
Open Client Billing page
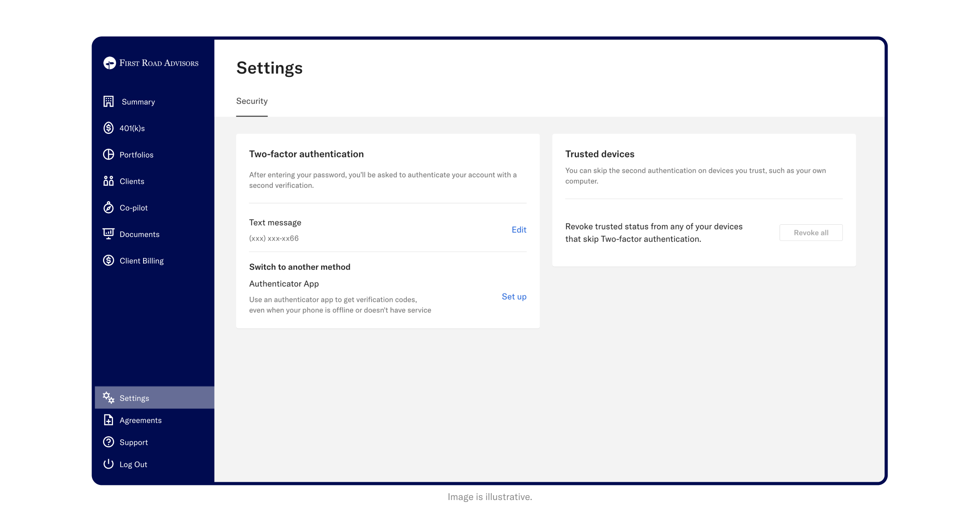pyautogui.click(x=142, y=261)
